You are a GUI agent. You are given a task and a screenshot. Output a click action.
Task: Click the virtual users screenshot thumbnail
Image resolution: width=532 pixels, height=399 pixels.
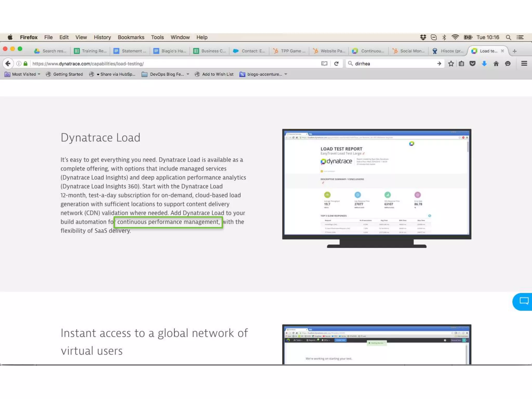pyautogui.click(x=377, y=344)
